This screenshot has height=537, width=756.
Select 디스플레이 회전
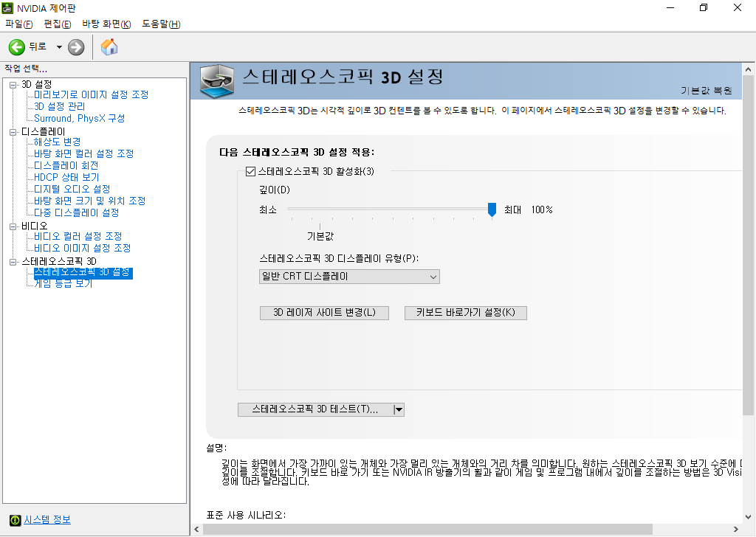(66, 166)
